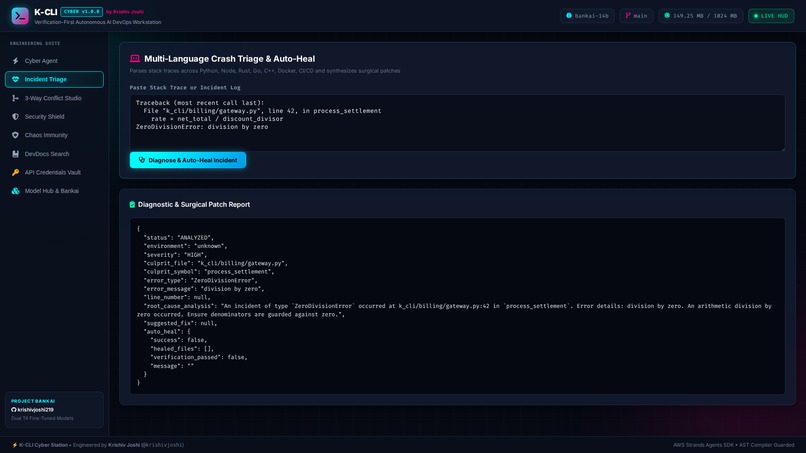Viewport: 806px width, 453px height.
Task: Open Chaos Immunity page
Action: [x=54, y=135]
